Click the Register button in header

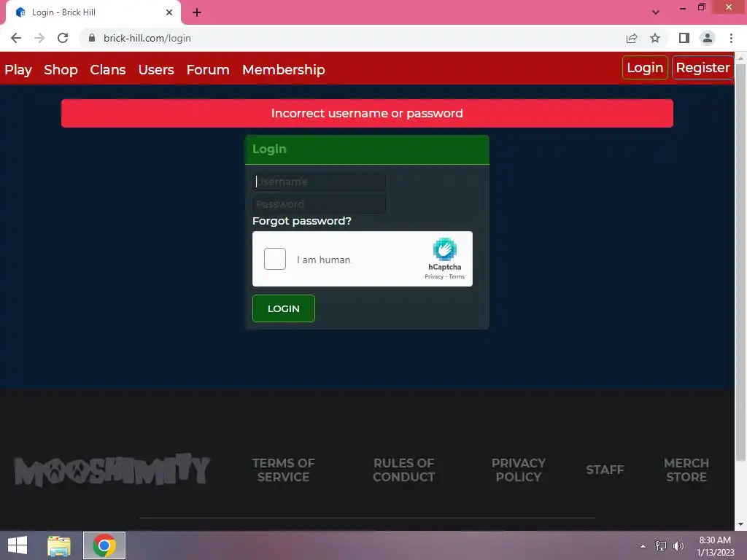[x=703, y=68]
